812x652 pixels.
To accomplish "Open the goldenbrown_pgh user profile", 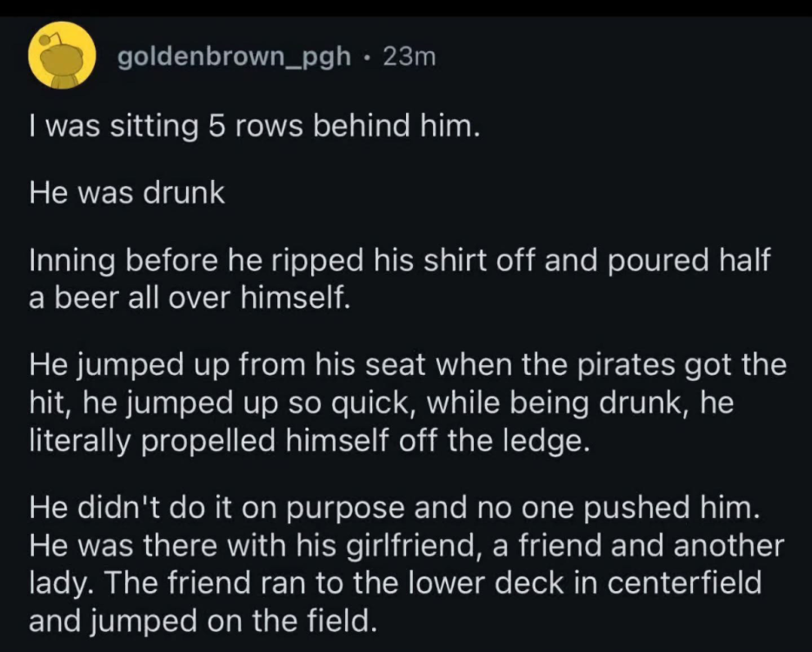I will [x=235, y=57].
